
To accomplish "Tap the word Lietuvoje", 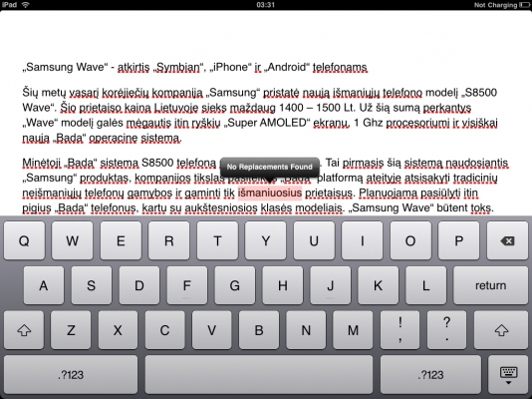I will point(176,108).
